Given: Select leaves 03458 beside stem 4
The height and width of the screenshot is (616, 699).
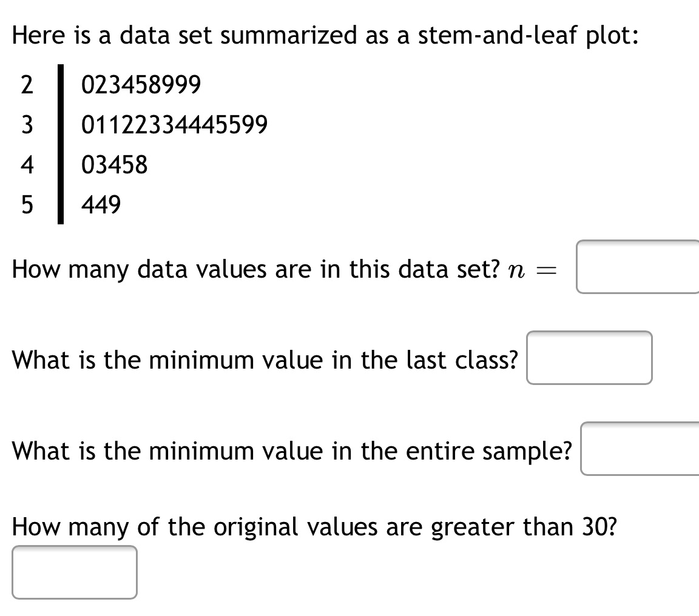Looking at the screenshot, I should (x=115, y=165).
